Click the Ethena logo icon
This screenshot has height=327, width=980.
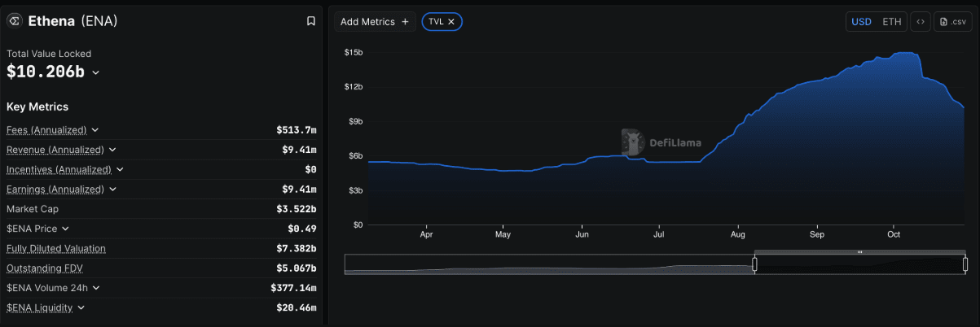coord(14,21)
